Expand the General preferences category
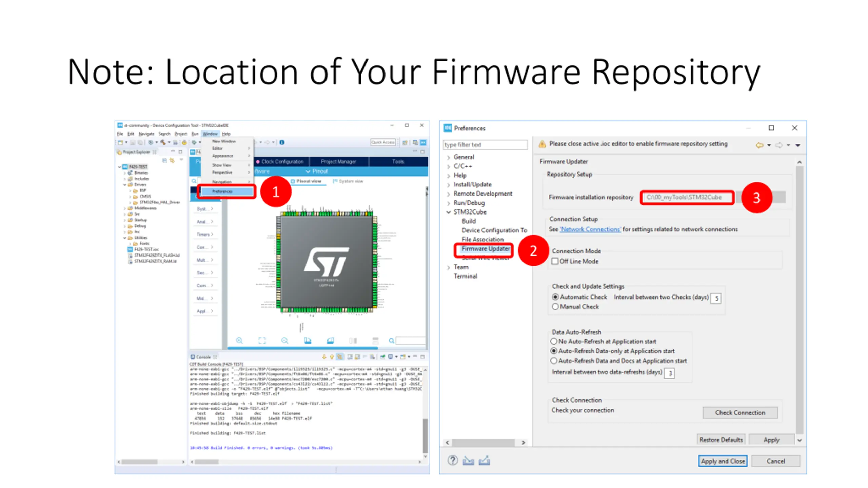The height and width of the screenshot is (488, 868). click(449, 157)
